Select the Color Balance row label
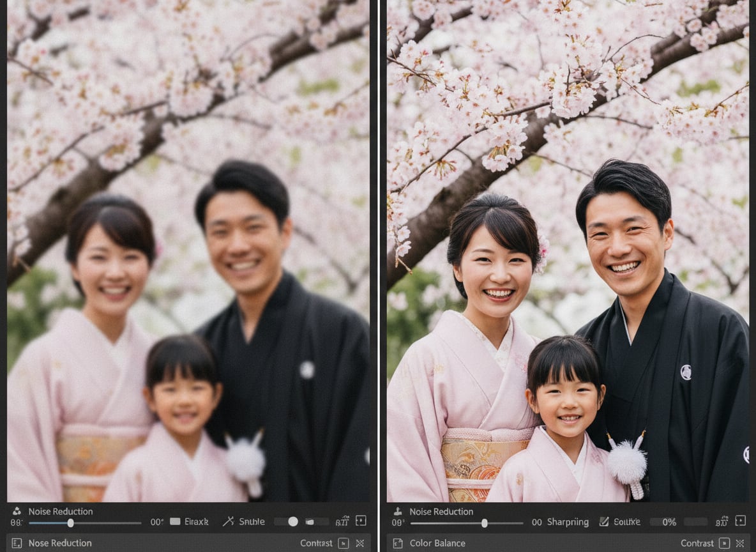756x552 pixels. coord(437,543)
